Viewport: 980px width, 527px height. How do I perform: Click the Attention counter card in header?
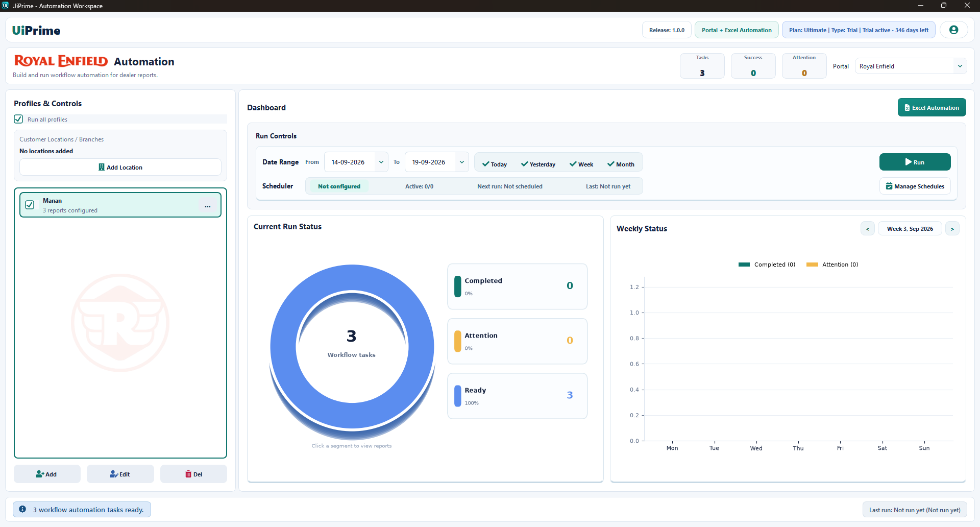[804, 66]
